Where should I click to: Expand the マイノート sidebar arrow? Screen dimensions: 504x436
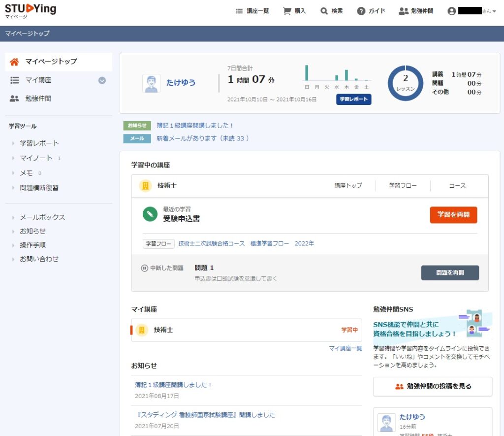[x=13, y=158]
